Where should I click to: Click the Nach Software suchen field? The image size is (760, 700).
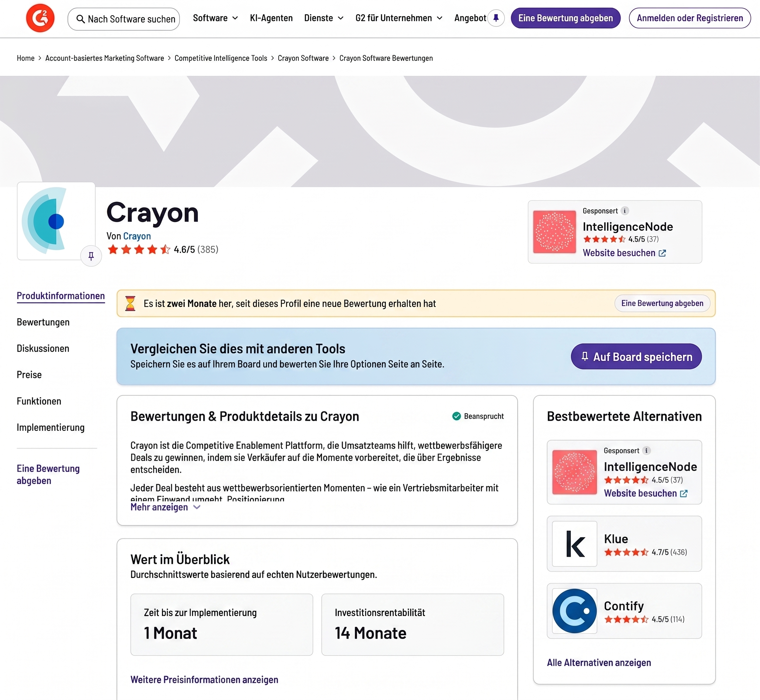coord(123,19)
